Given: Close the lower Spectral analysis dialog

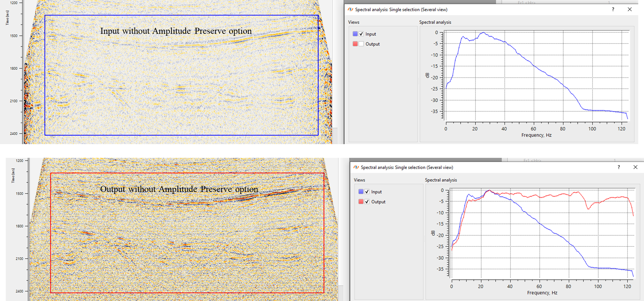Looking at the screenshot, I should (x=635, y=167).
